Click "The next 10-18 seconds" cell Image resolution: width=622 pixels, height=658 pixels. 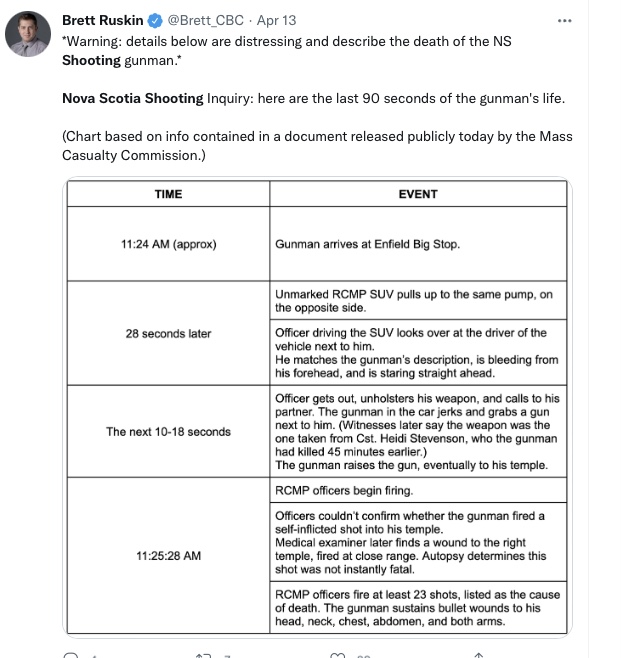pos(168,432)
